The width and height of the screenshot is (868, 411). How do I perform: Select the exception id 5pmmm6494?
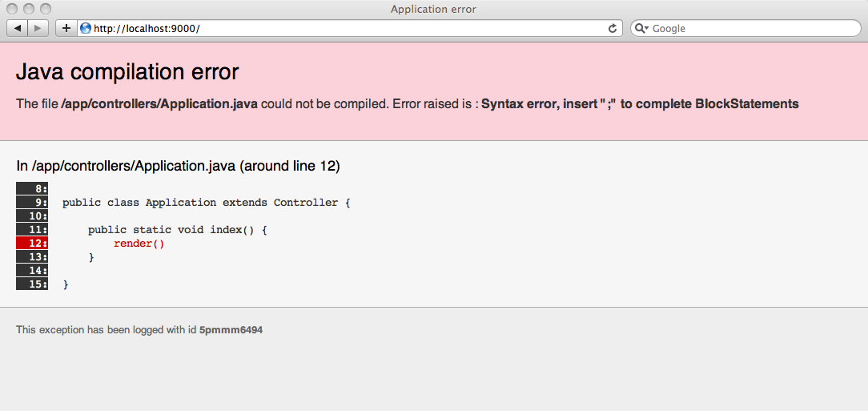coord(231,329)
